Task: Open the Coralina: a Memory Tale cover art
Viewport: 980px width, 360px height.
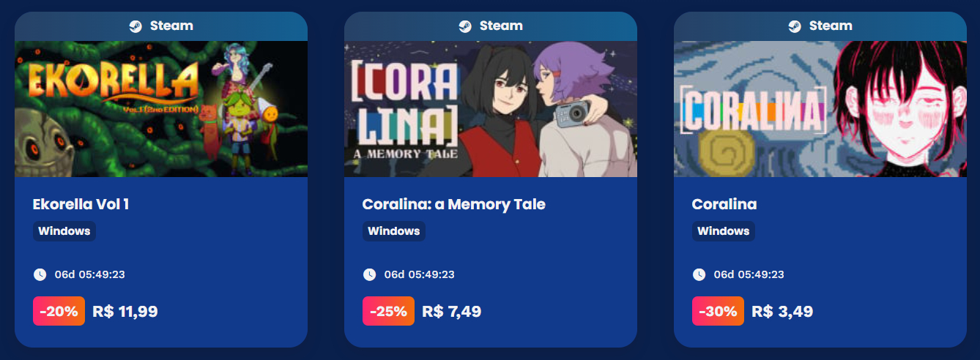Action: pos(491,109)
